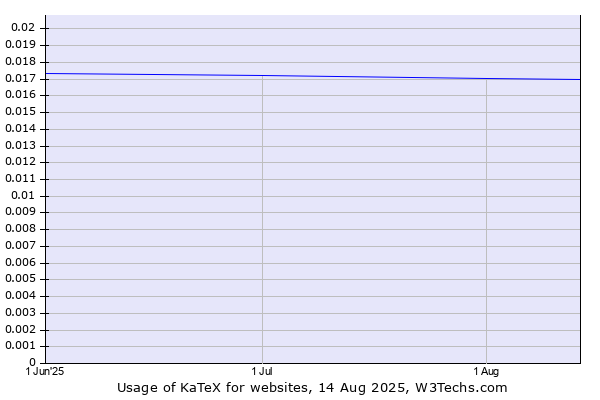The height and width of the screenshot is (400, 600).
Task: Click the 0.008 y-axis label
Action: [20, 229]
